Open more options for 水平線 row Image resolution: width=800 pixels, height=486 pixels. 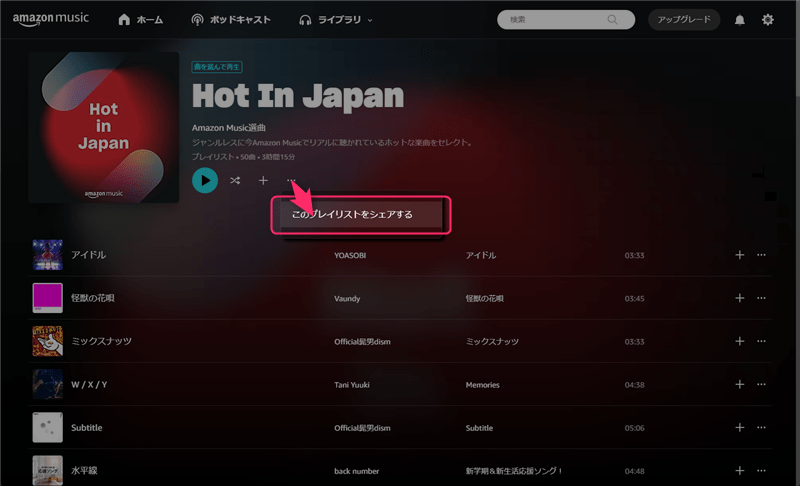coord(761,470)
